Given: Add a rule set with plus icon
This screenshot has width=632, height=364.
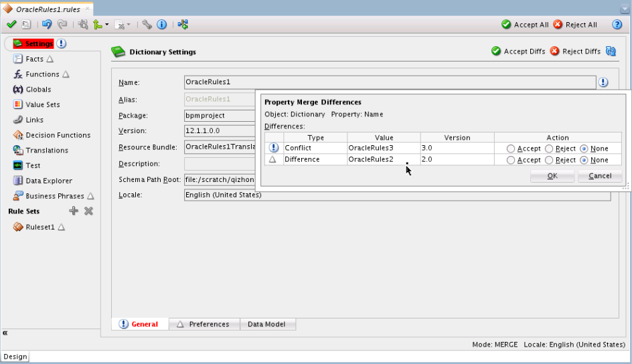Looking at the screenshot, I should 74,211.
